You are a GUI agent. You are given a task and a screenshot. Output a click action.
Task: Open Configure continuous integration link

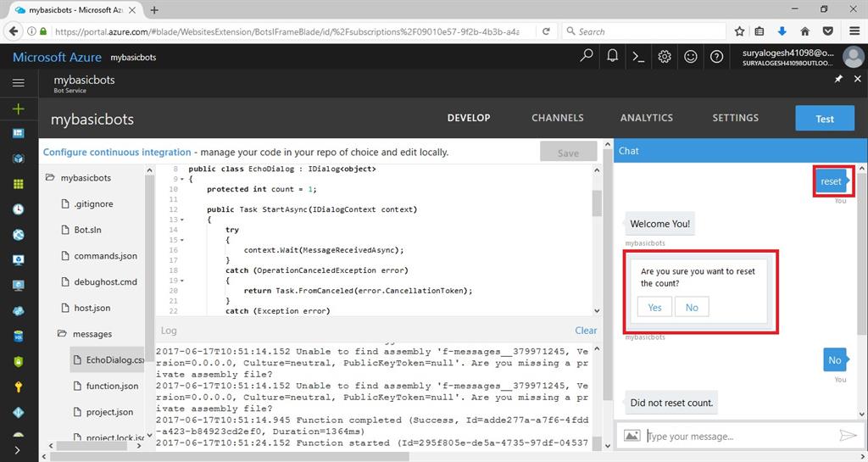tap(117, 152)
